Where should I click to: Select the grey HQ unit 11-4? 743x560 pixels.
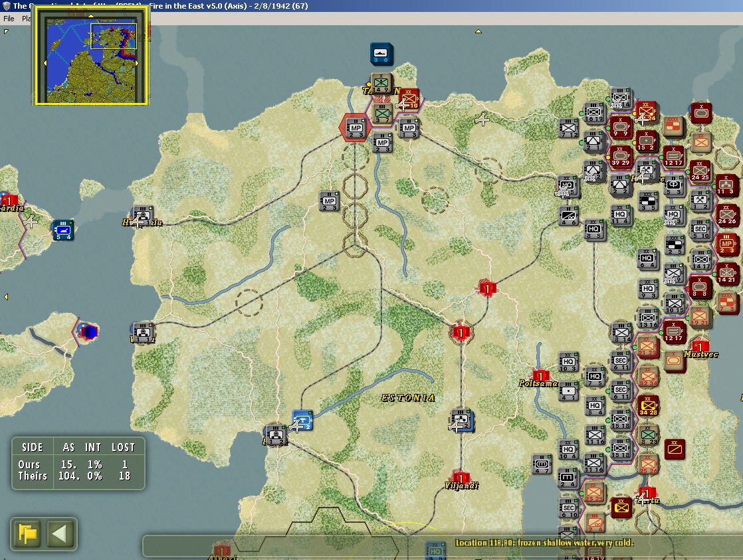click(x=620, y=216)
